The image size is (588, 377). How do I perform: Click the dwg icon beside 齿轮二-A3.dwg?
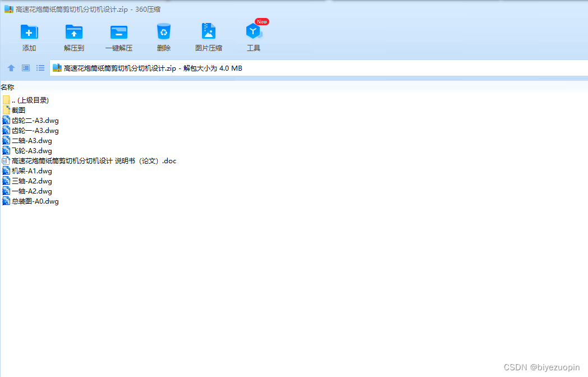pos(6,121)
